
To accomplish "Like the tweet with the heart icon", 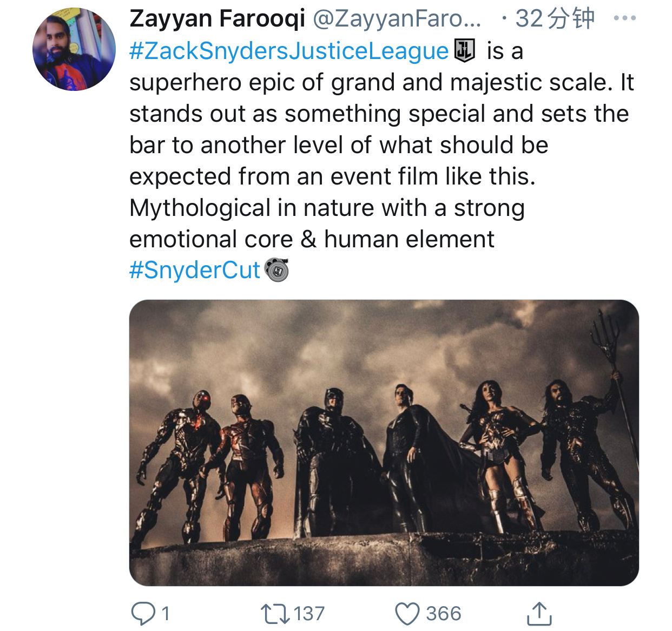I will 407,614.
